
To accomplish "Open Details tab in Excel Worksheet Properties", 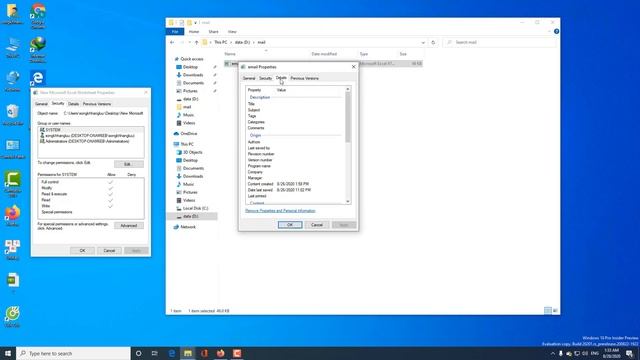I will click(x=73, y=104).
